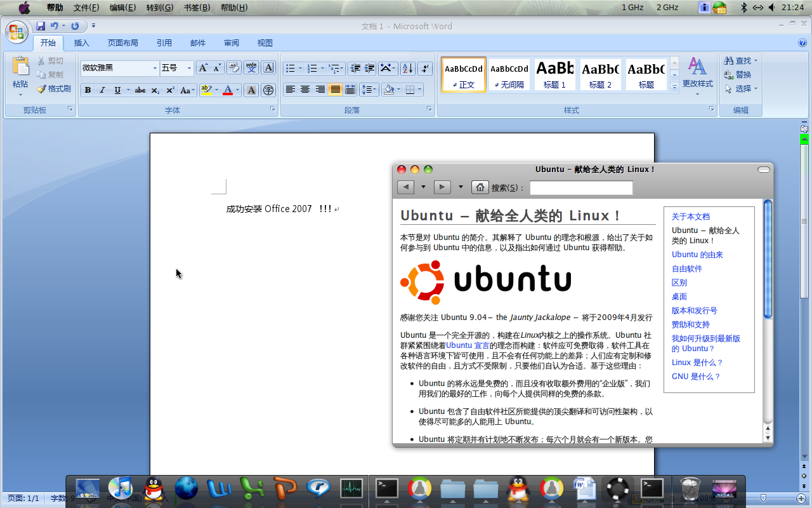Screen dimensions: 812x508
Task: Toggle Bold formatting
Action: click(88, 90)
